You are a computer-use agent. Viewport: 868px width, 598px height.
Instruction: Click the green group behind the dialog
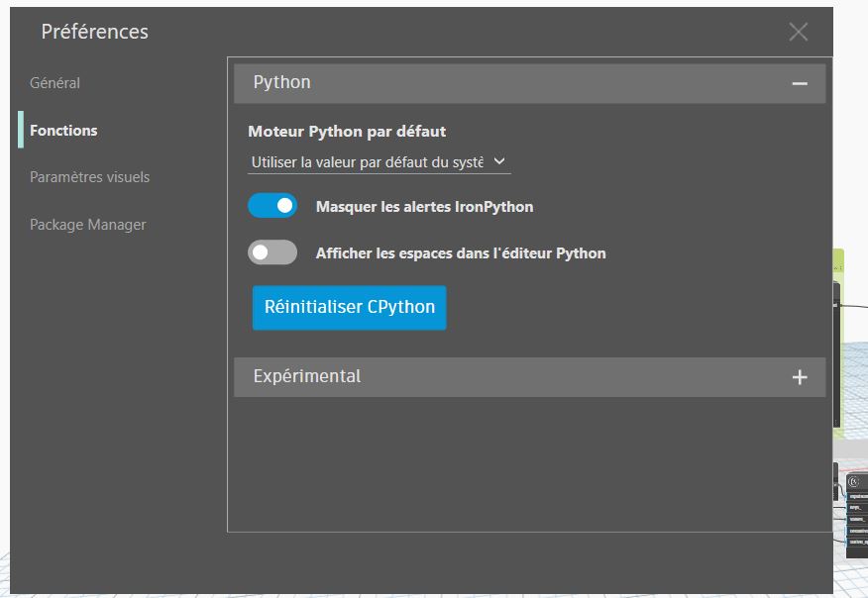click(839, 263)
